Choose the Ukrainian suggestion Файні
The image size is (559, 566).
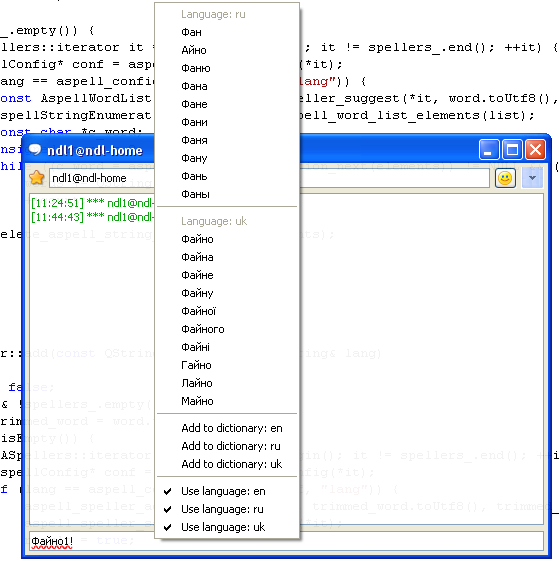[x=227, y=347]
